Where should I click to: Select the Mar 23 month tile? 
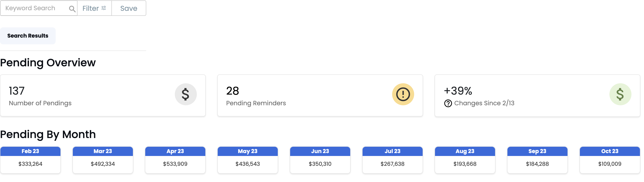(103, 160)
